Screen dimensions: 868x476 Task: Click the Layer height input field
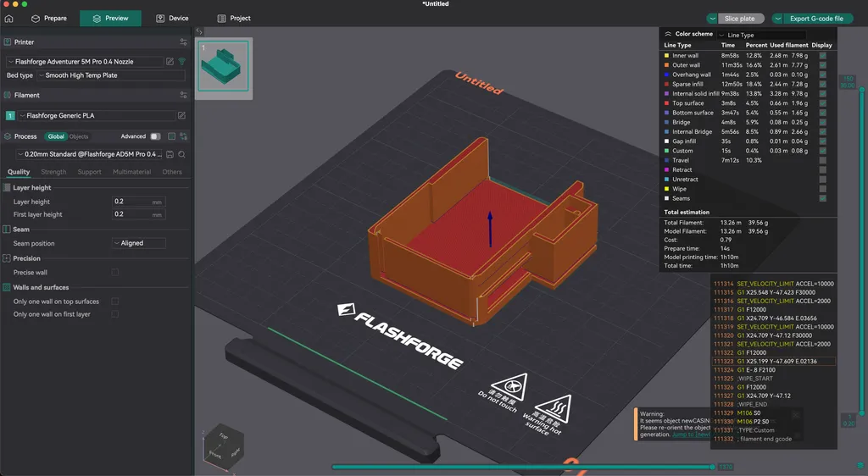pos(138,202)
